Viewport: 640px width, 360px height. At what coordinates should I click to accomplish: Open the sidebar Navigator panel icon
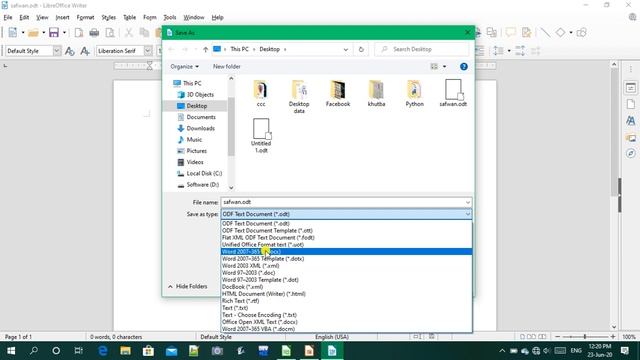pyautogui.click(x=631, y=153)
